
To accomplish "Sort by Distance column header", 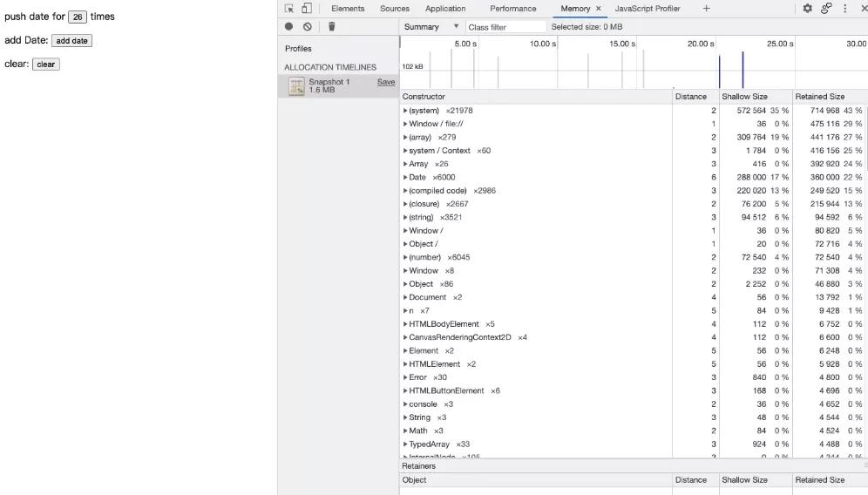I will (x=695, y=97).
